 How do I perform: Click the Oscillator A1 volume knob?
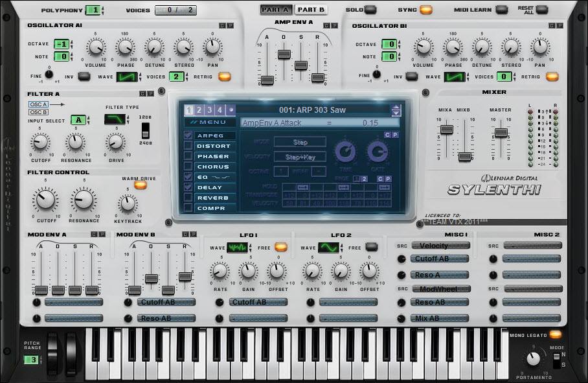point(96,47)
